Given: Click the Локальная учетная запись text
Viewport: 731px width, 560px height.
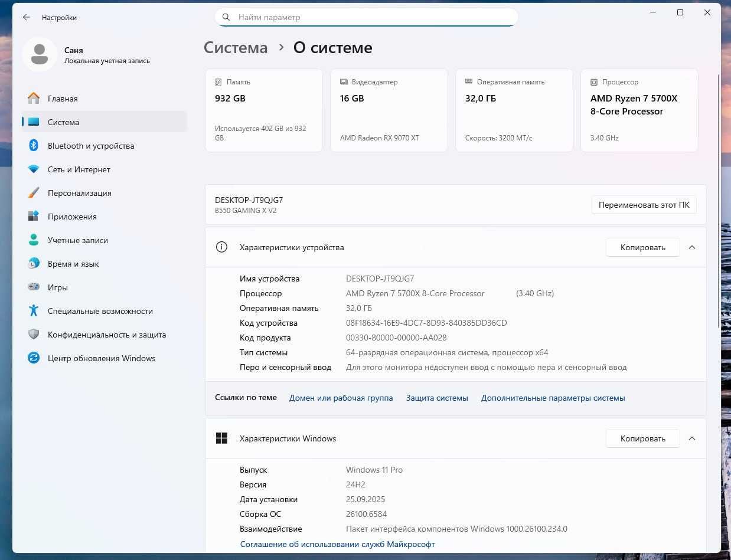Looking at the screenshot, I should [107, 61].
